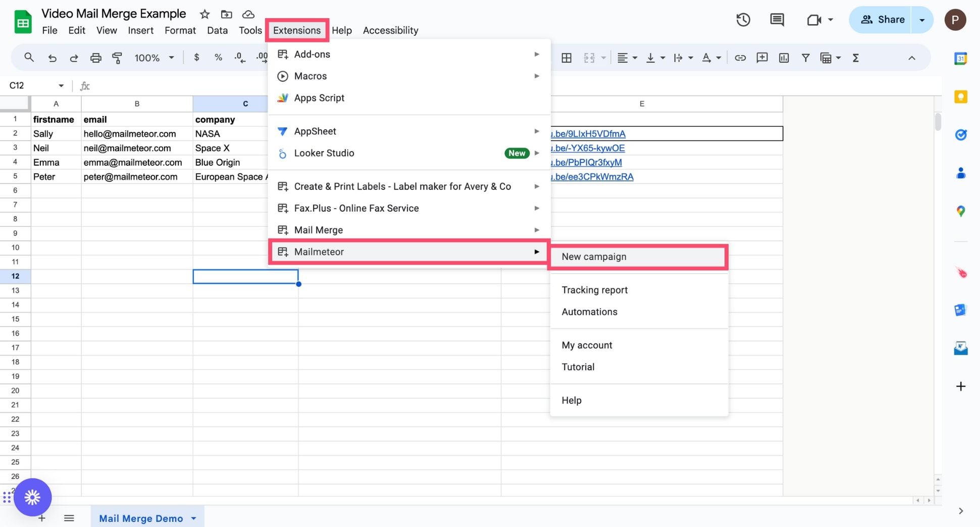This screenshot has height=527, width=980.
Task: Open the Data menu
Action: (217, 30)
